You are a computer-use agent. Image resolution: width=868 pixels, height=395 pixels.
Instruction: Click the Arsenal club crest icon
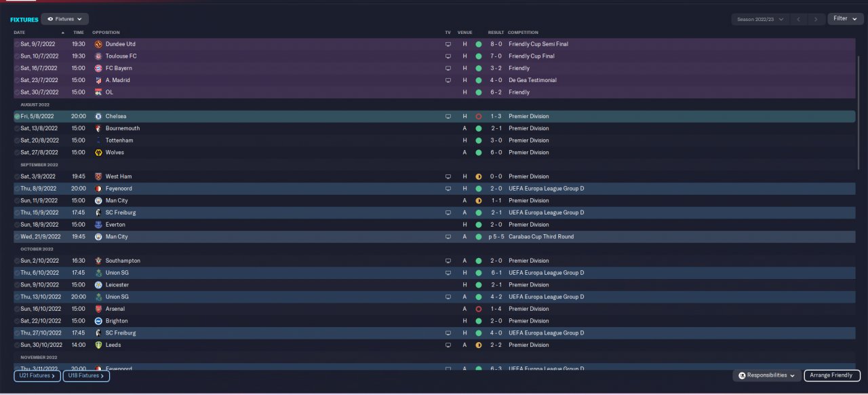(98, 309)
